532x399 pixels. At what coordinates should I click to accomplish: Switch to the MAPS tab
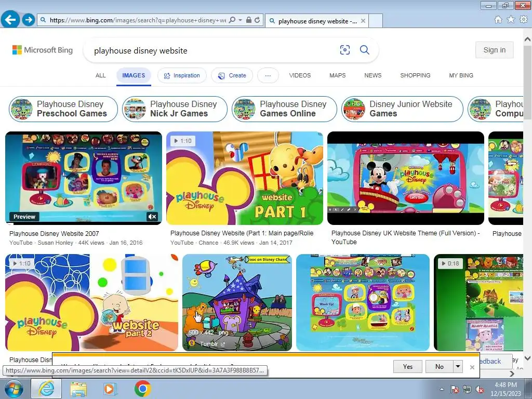(x=338, y=75)
